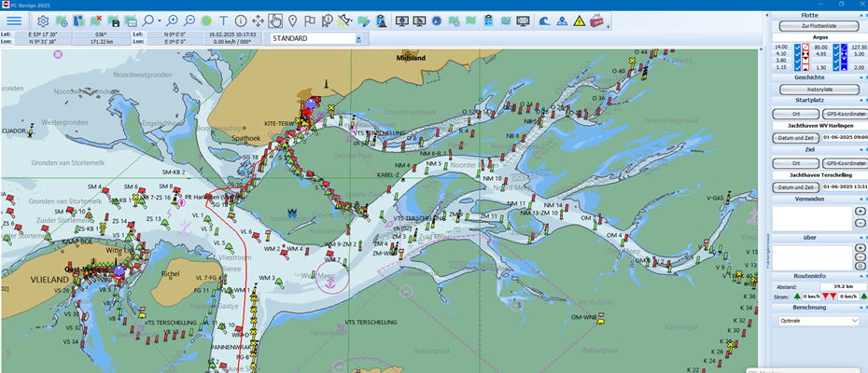Toggle checkbox beside the 14.00 value
The width and height of the screenshot is (868, 373).
797,47
